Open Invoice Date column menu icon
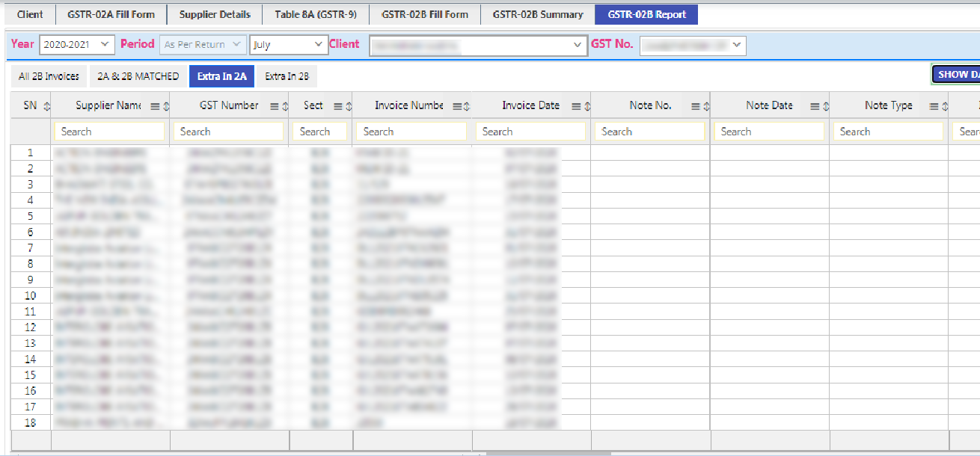Viewport: 980px width, 456px height. tap(575, 106)
